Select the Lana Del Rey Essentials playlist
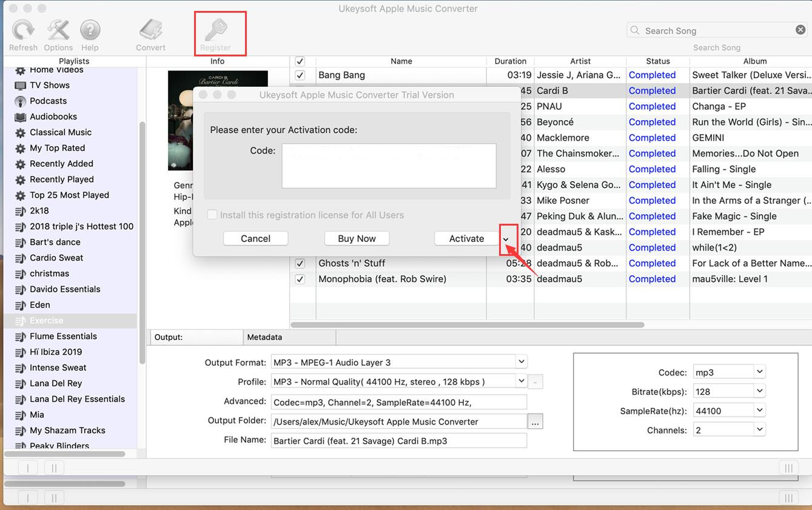 coord(77,399)
